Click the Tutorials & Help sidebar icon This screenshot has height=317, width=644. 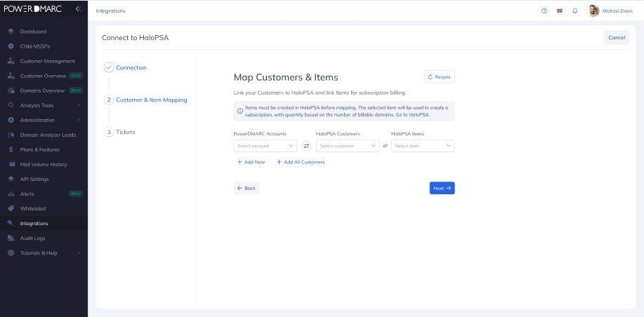click(11, 253)
